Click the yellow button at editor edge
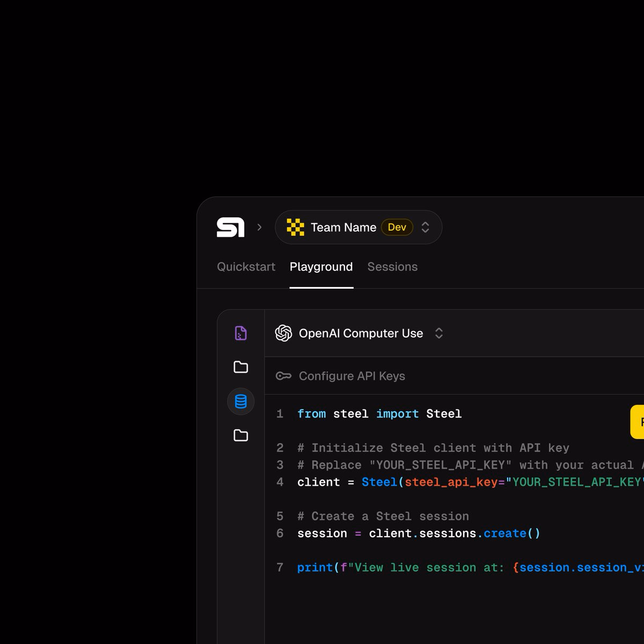This screenshot has width=644, height=644. coord(637,422)
